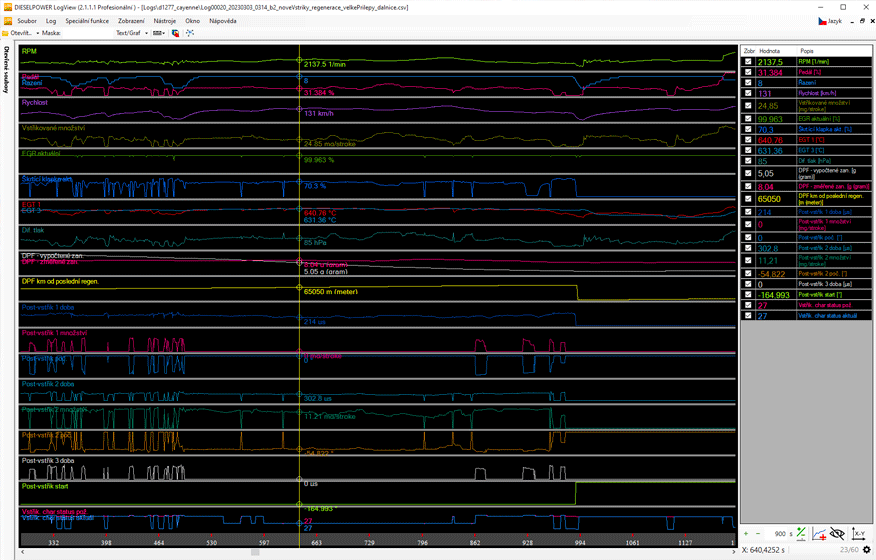This screenshot has height=560, width=876.
Task: Click the horizontal scrollbar thumb under the graph
Action: pyautogui.click(x=255, y=552)
